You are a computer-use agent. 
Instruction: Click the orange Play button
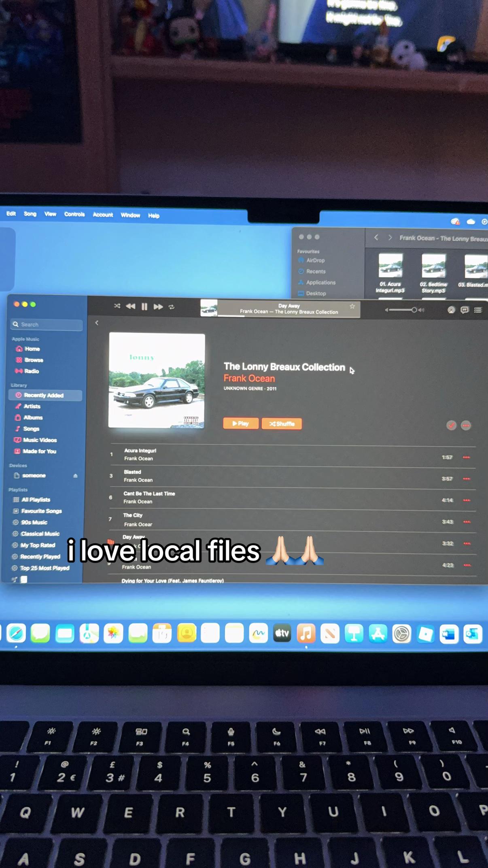[x=241, y=423]
